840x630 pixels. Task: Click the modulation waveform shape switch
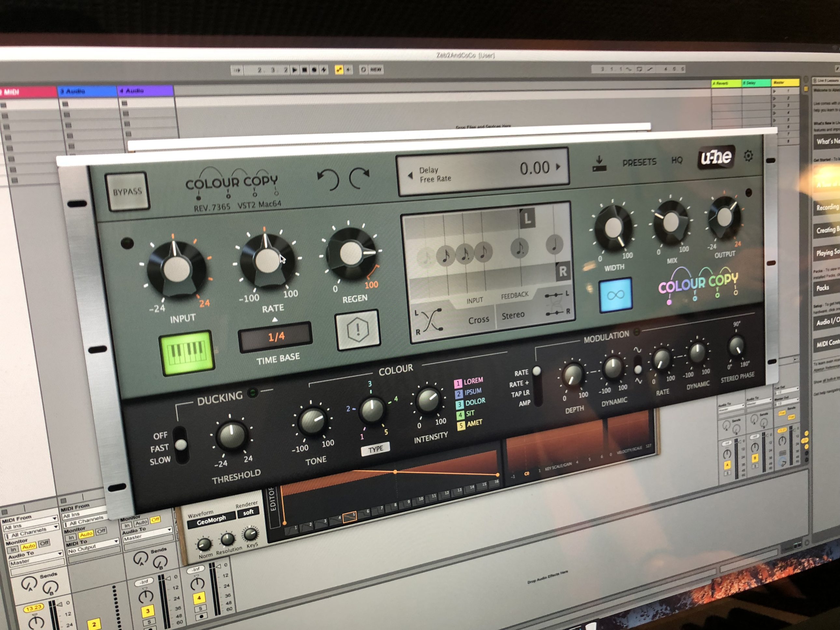638,365
